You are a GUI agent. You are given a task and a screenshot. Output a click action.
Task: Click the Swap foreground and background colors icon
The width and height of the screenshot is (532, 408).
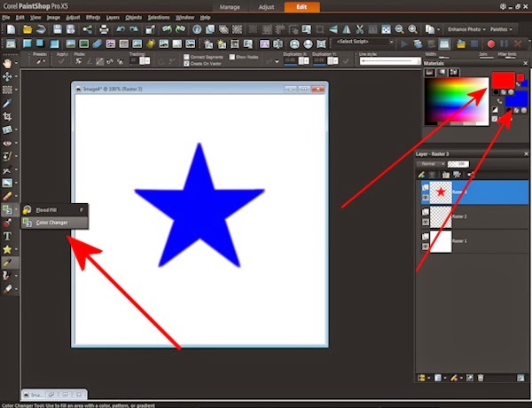pos(499,101)
